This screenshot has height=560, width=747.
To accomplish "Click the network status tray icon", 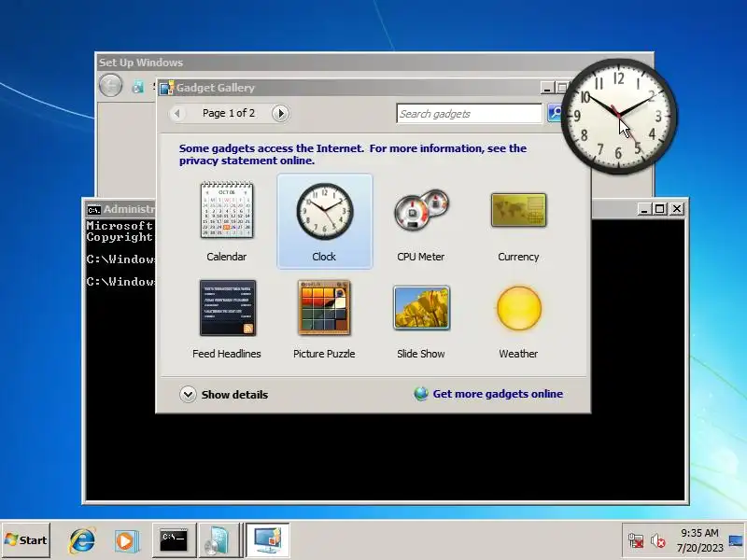I will tap(636, 541).
